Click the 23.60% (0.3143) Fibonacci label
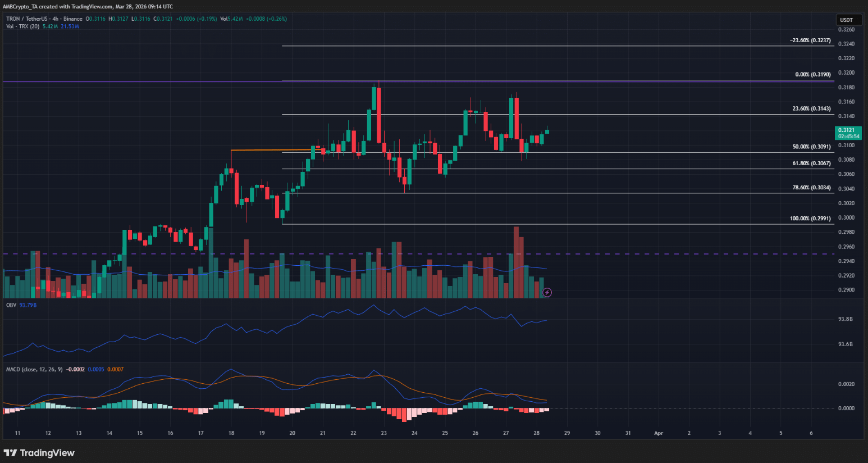This screenshot has height=463, width=868. [x=811, y=109]
